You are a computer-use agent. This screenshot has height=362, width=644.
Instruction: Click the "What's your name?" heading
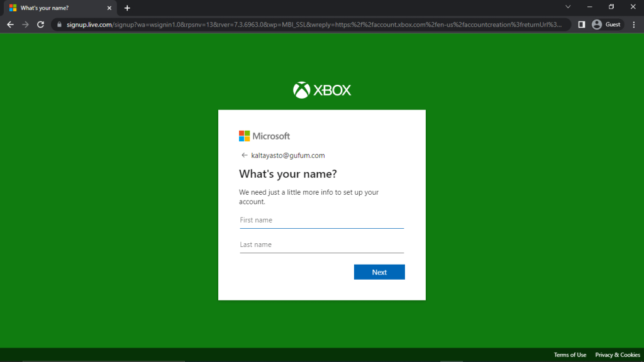point(288,174)
